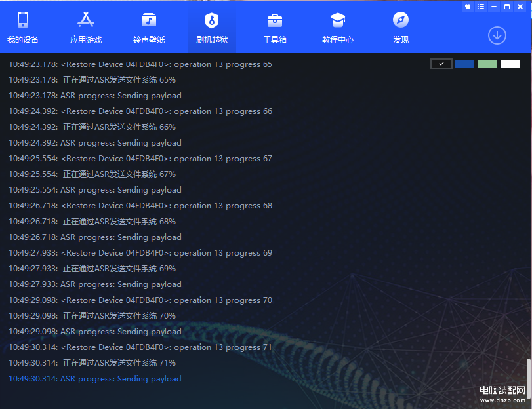Open the download manager circle icon

[x=497, y=35]
